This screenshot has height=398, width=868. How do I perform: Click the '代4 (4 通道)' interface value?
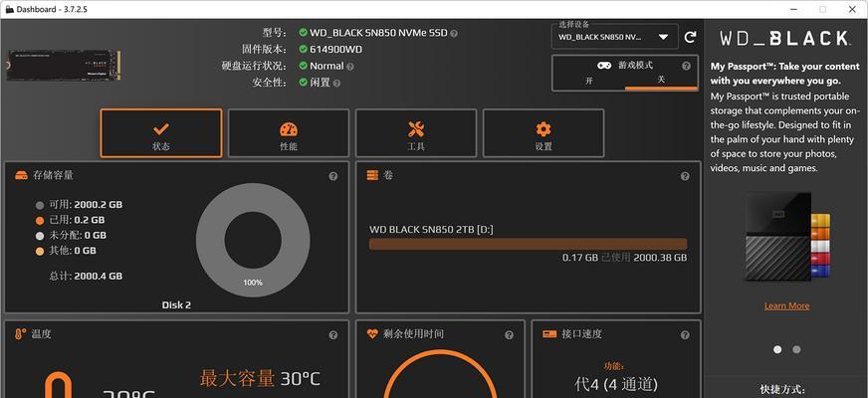(616, 384)
